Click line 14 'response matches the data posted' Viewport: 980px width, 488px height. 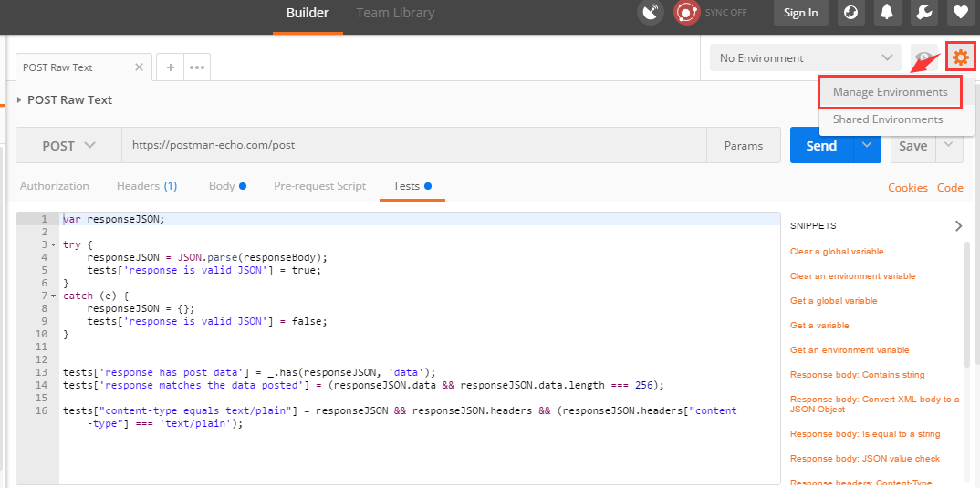tap(363, 386)
